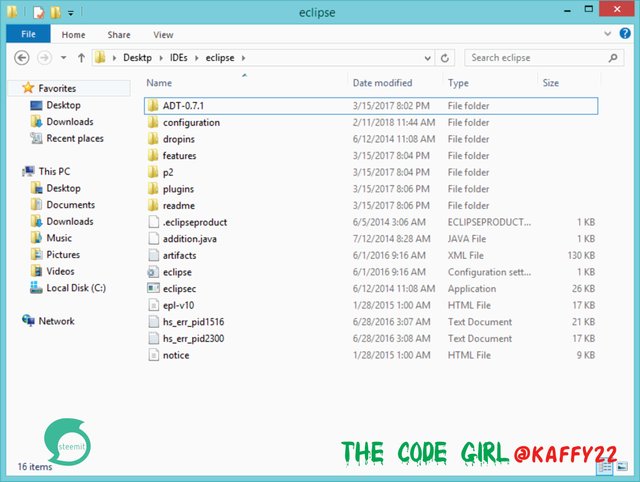Select the plugins folder icon

(153, 189)
